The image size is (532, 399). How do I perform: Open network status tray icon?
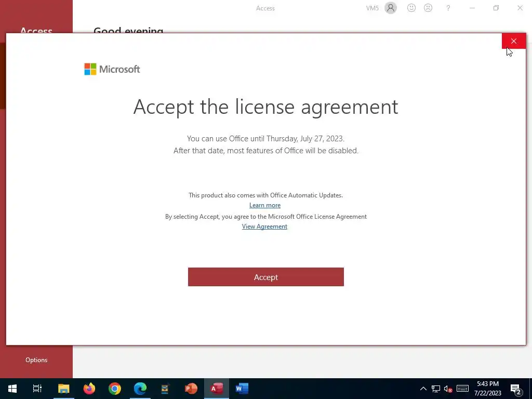click(436, 389)
